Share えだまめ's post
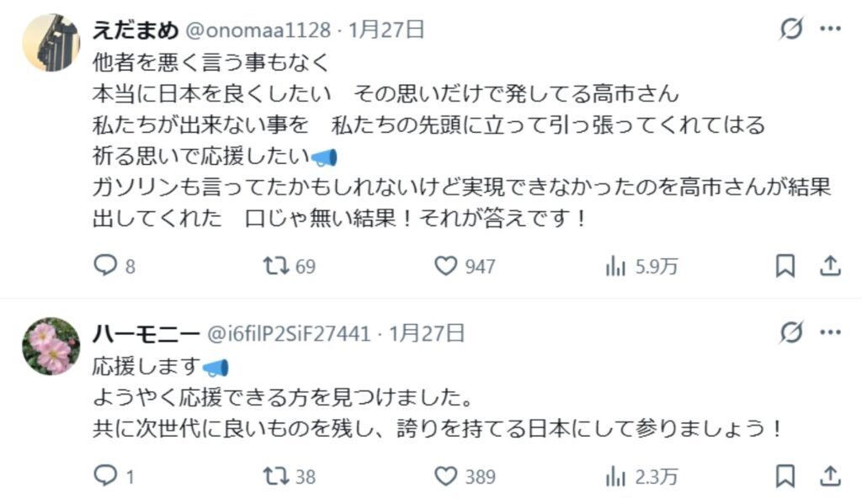 click(830, 267)
